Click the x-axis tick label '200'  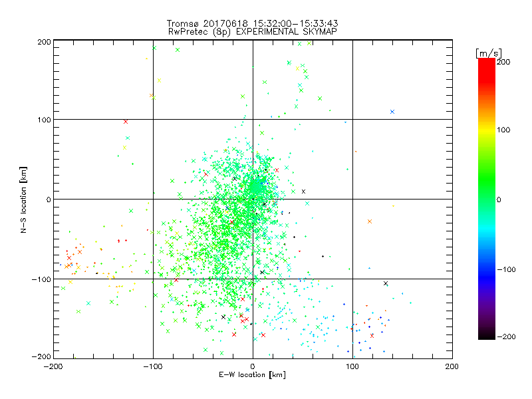pyautogui.click(x=452, y=366)
